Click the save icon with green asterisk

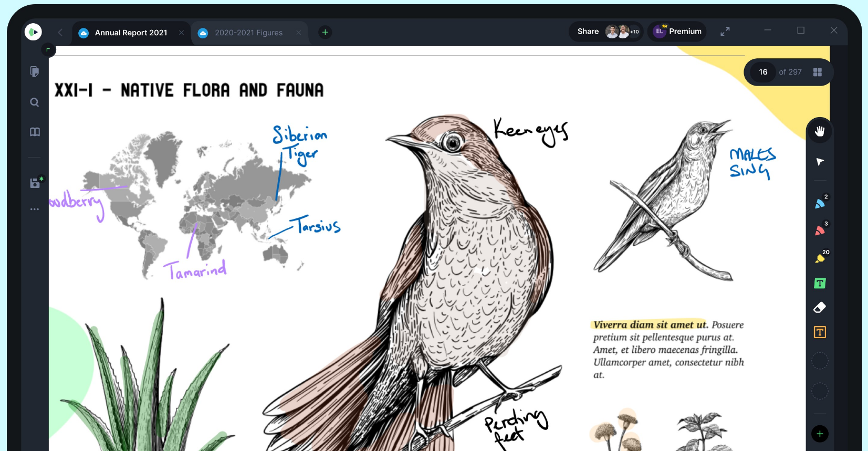click(35, 183)
